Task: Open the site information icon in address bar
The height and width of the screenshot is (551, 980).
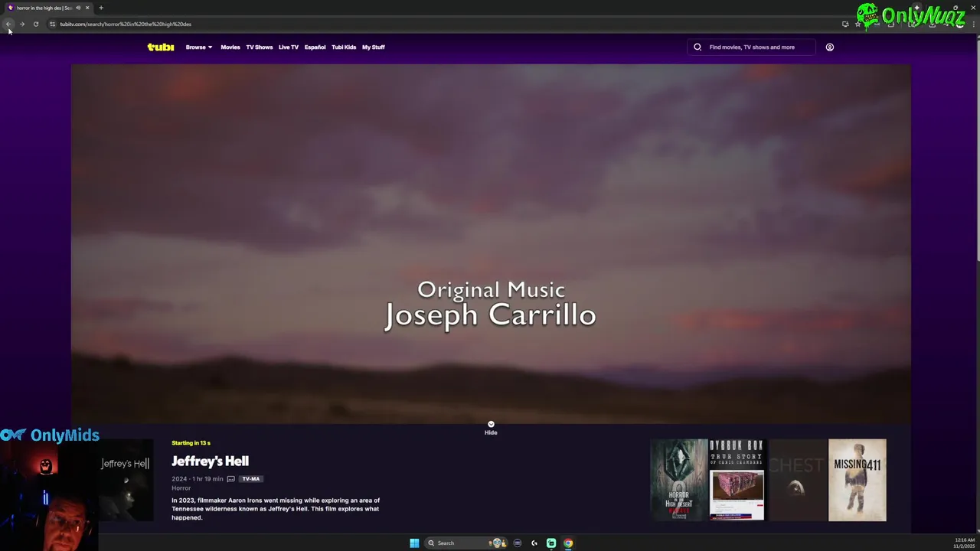Action: (52, 24)
